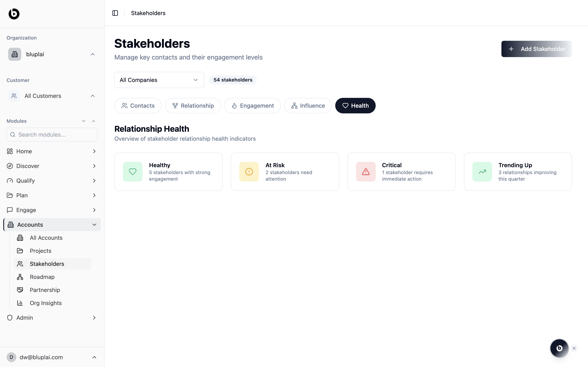Click the Critical warning triangle icon
The height and width of the screenshot is (367, 588).
coord(366,172)
